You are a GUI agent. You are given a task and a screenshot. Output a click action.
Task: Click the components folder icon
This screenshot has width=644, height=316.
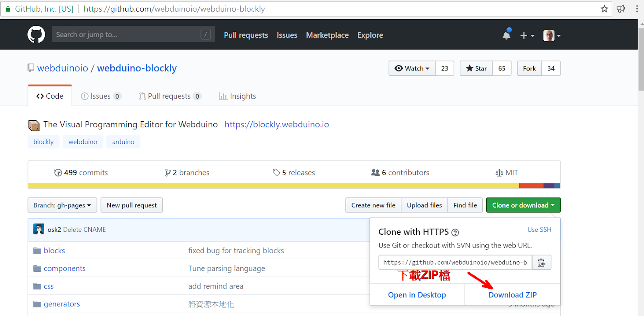(x=37, y=268)
